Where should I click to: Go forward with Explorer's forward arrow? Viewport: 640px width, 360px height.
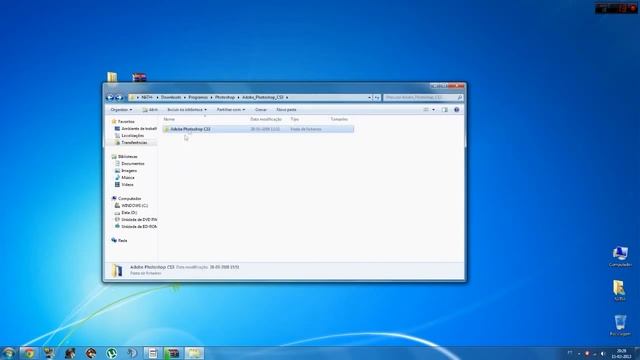(118, 98)
